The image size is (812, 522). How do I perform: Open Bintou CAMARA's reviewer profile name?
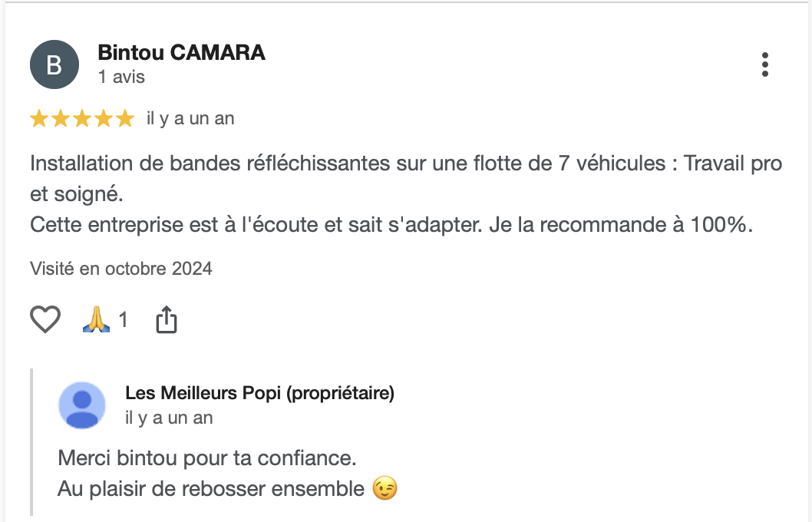181,52
